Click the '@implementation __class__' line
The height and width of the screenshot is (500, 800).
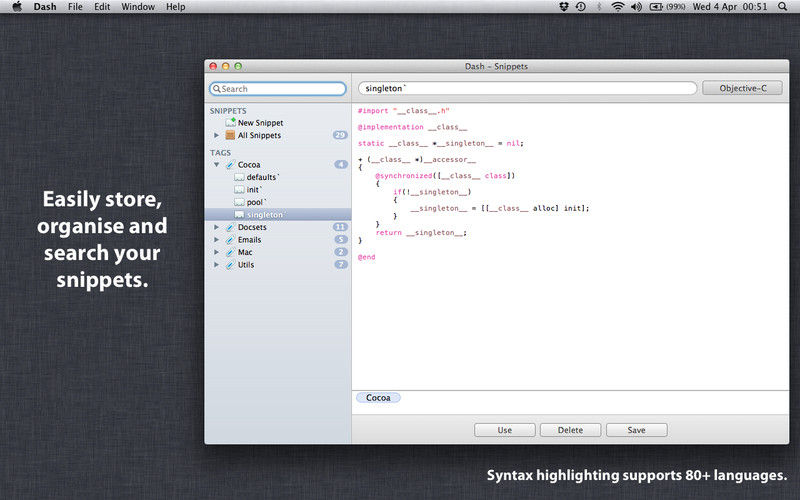coord(412,127)
